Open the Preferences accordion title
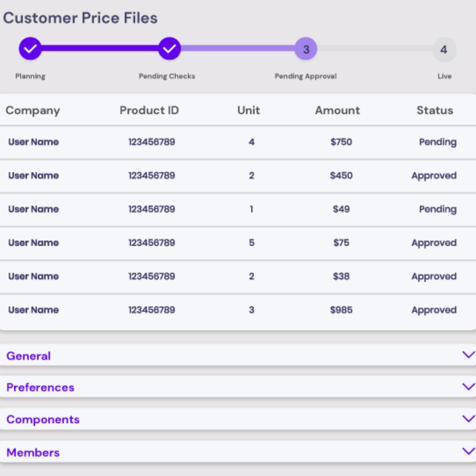Screen dimensions: 476x476 point(40,387)
